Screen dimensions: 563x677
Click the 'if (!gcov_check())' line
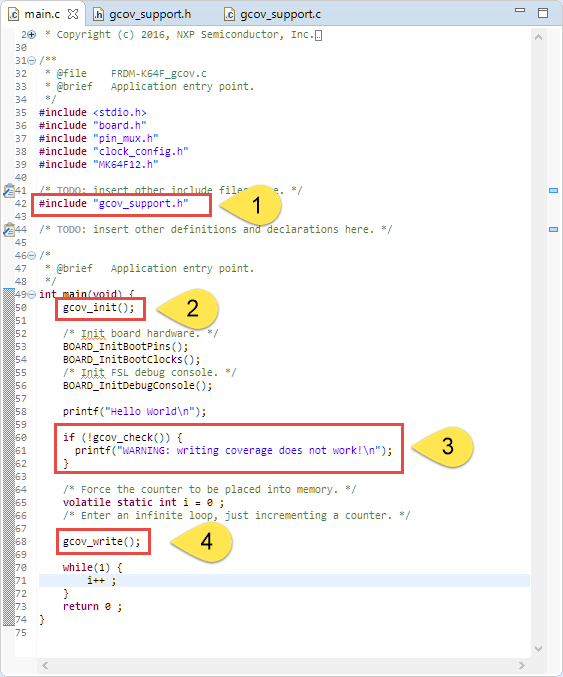pyautogui.click(x=123, y=437)
